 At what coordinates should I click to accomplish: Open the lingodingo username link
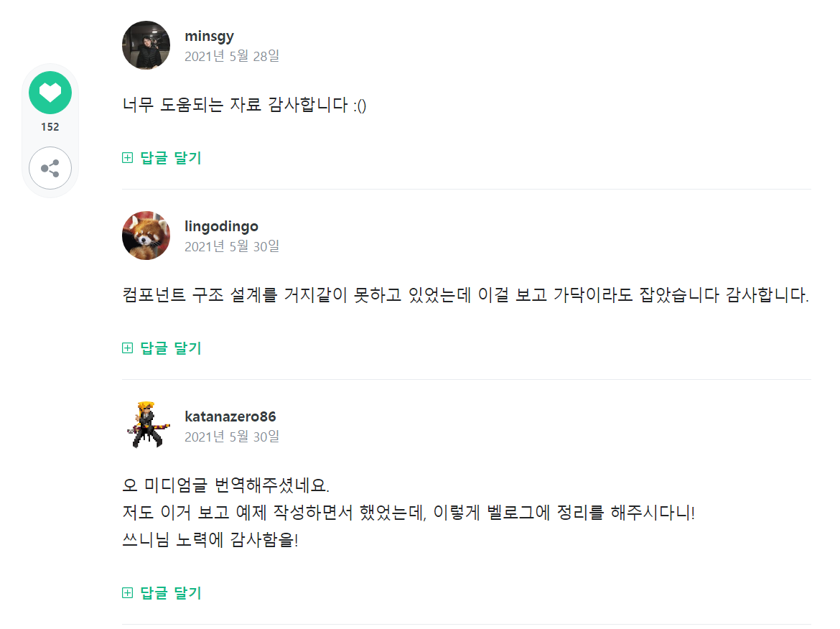pyautogui.click(x=221, y=227)
